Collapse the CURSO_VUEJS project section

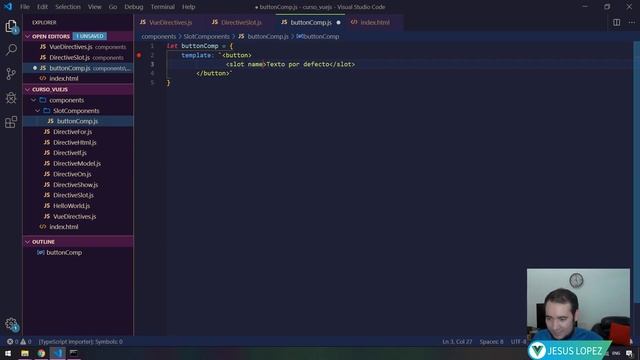click(x=28, y=89)
